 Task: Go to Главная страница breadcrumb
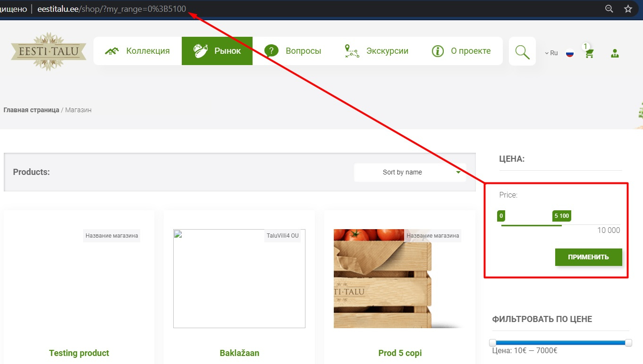click(x=31, y=110)
